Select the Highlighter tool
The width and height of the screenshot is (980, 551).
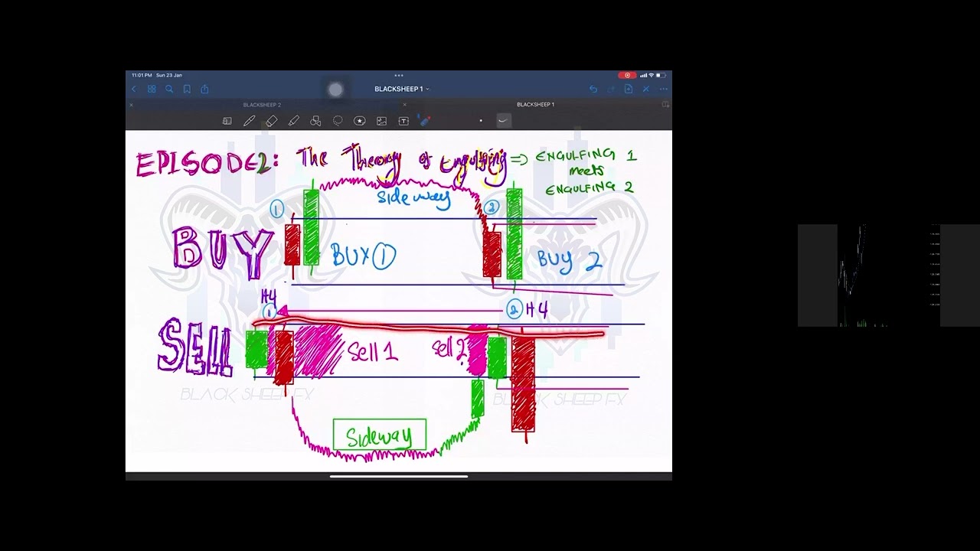pos(293,121)
